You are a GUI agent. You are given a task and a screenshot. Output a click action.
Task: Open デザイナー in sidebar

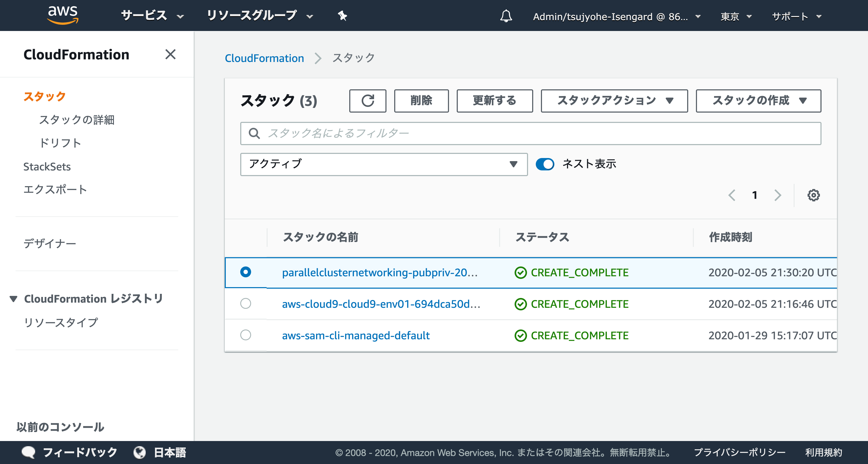[x=50, y=243]
